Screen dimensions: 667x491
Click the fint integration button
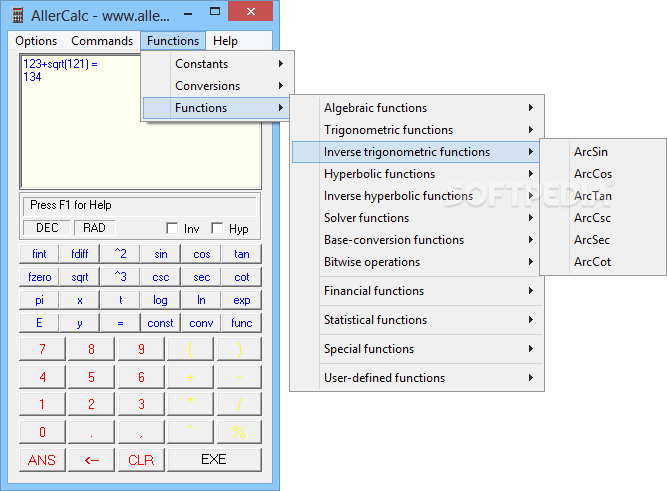(39, 254)
